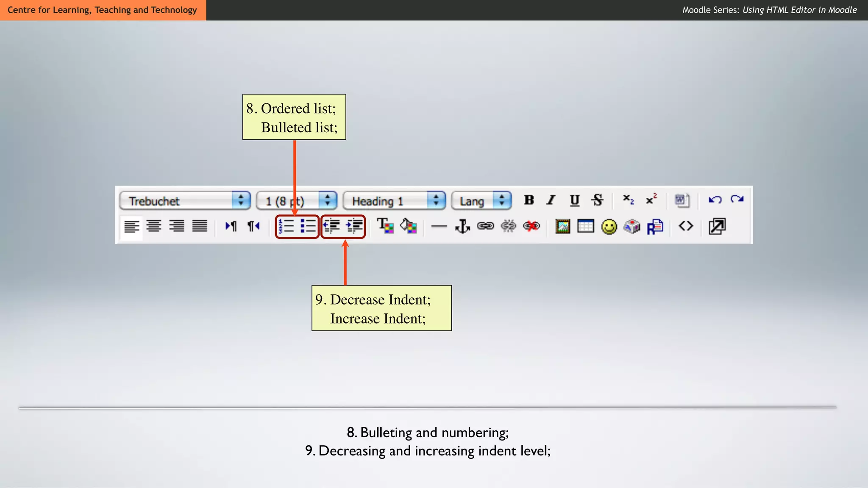Pick font color with text color icon

tap(385, 226)
